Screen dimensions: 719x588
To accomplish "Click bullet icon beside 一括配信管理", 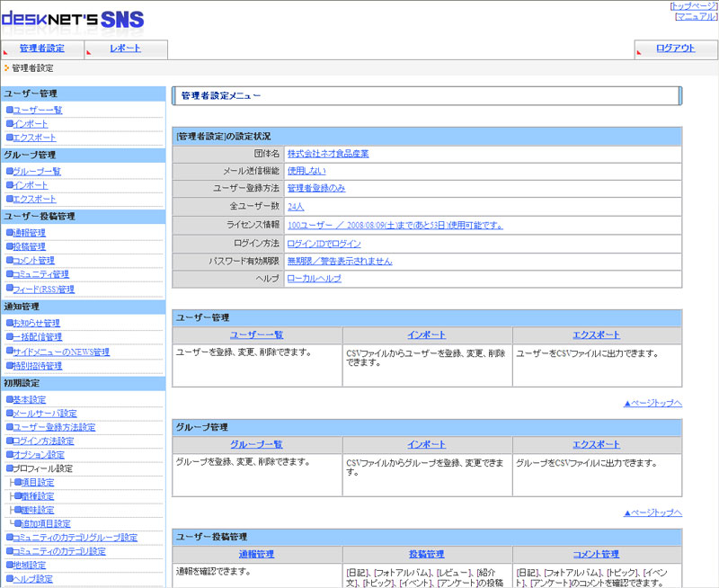I will pyautogui.click(x=9, y=336).
